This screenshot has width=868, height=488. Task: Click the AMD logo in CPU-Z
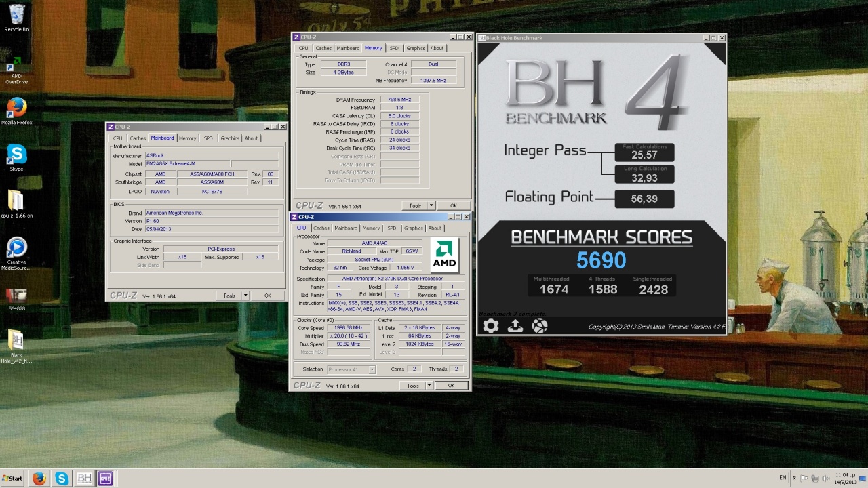click(x=445, y=256)
